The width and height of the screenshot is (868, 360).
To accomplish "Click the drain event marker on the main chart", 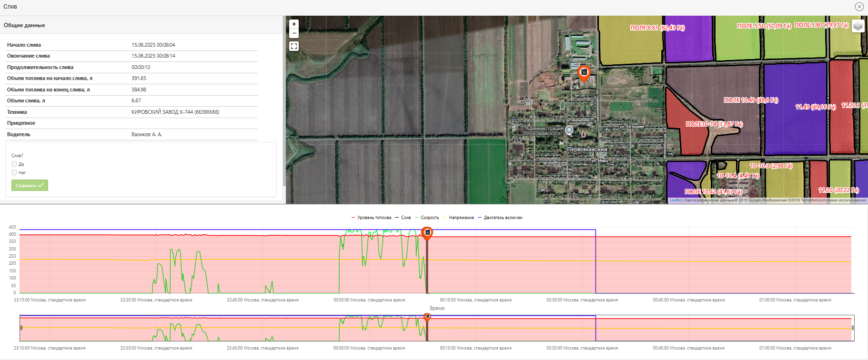I will click(427, 232).
